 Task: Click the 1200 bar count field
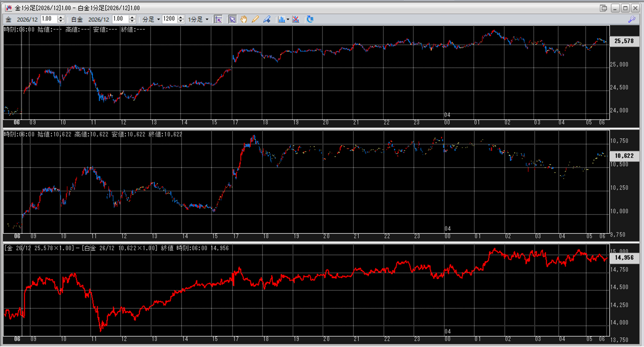pyautogui.click(x=169, y=19)
